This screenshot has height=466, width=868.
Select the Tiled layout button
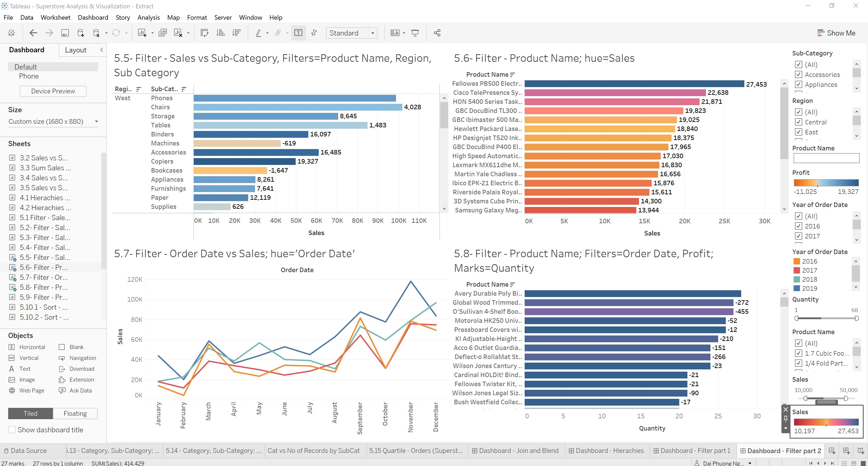tap(30, 413)
